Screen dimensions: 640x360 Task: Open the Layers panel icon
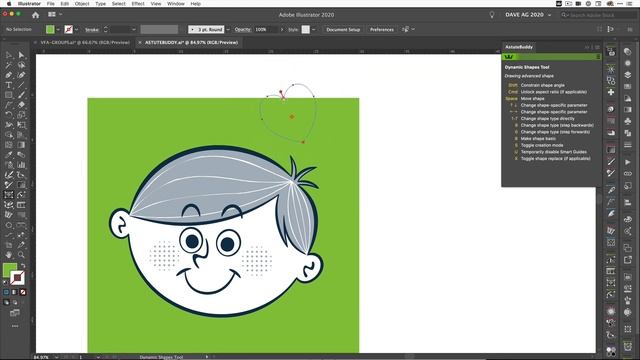point(628,75)
